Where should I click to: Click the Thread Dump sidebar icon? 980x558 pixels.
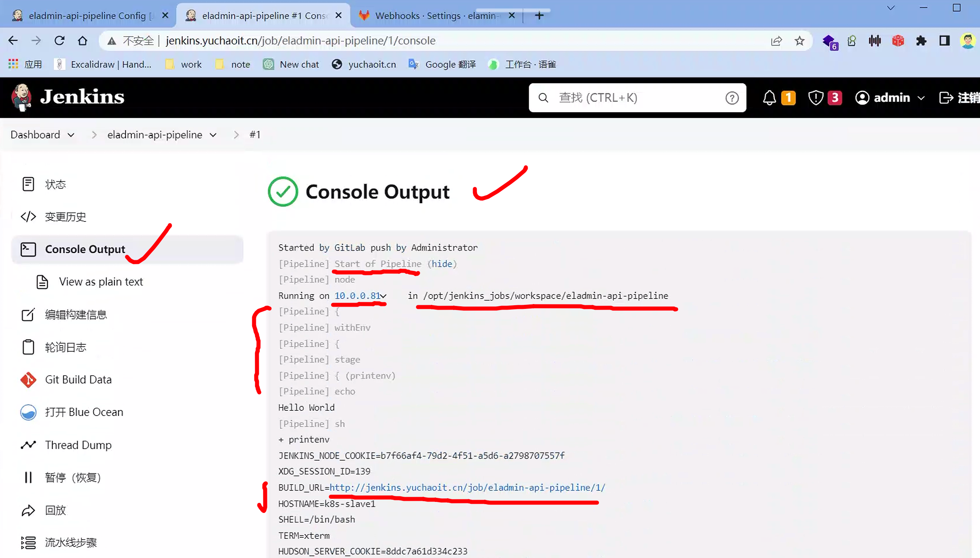28,445
